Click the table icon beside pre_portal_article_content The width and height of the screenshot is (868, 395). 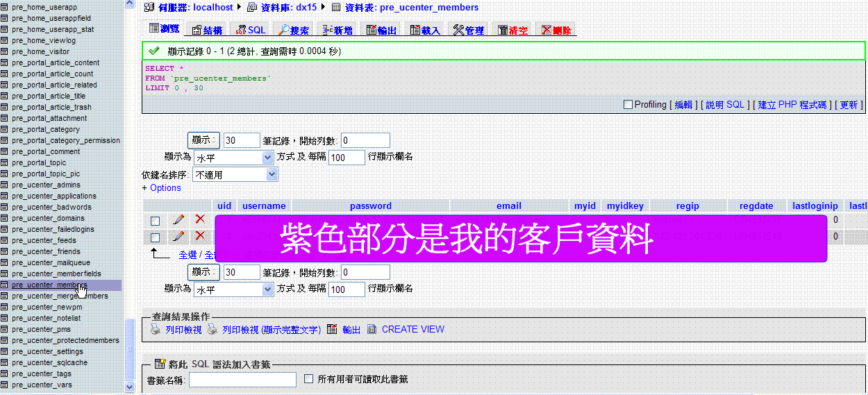(4, 62)
